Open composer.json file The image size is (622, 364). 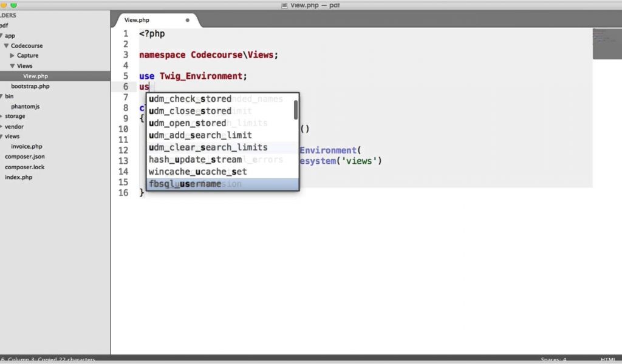click(x=24, y=157)
